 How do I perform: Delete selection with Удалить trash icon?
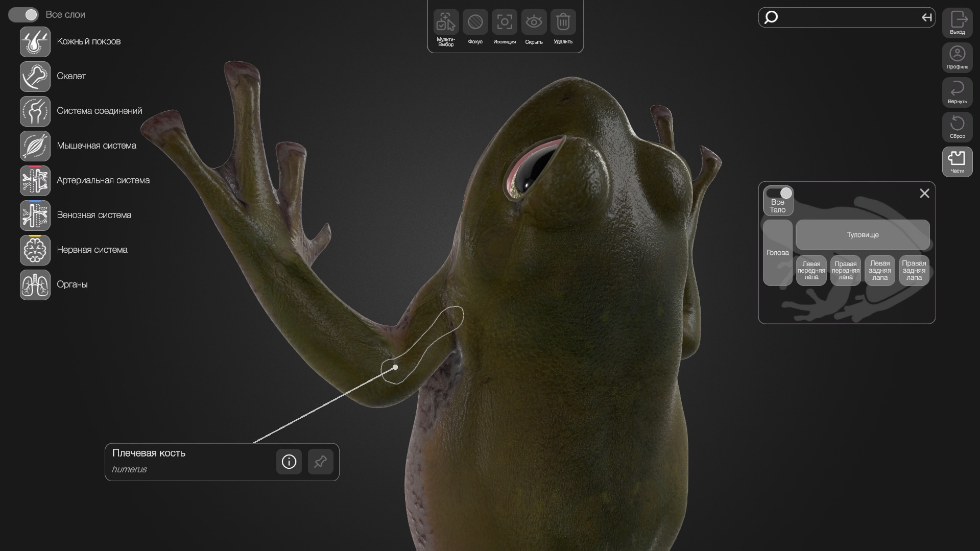pyautogui.click(x=563, y=22)
